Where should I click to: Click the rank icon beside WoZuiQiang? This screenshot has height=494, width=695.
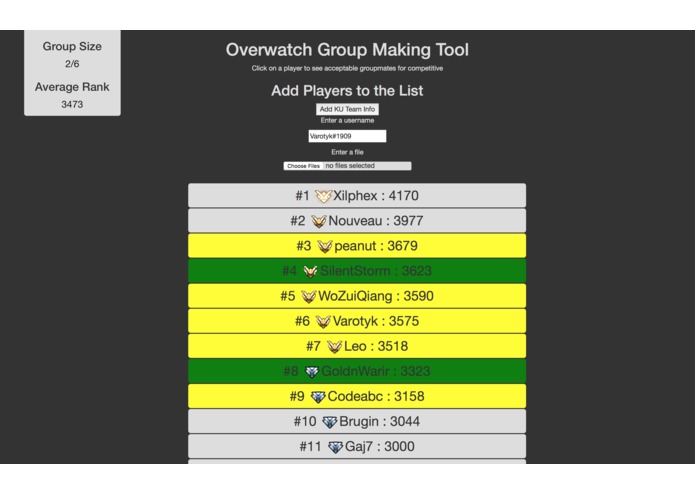308,296
